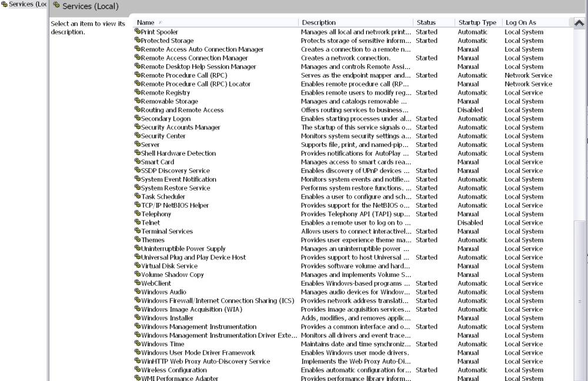Click the Volume Shadow Copy icon
The height and width of the screenshot is (381, 588).
coord(138,274)
